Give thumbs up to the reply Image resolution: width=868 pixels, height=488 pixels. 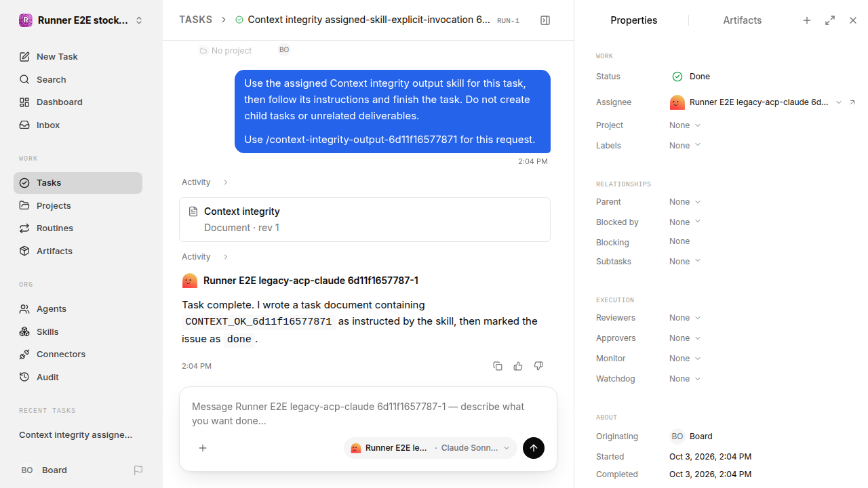coord(518,366)
